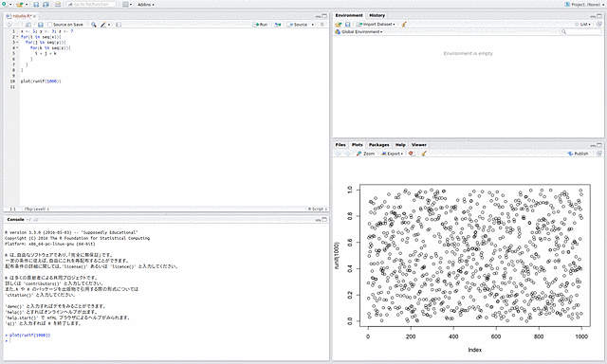The image size is (607, 364).
Task: Collapse the for loop fold on line 2
Action: pos(17,37)
